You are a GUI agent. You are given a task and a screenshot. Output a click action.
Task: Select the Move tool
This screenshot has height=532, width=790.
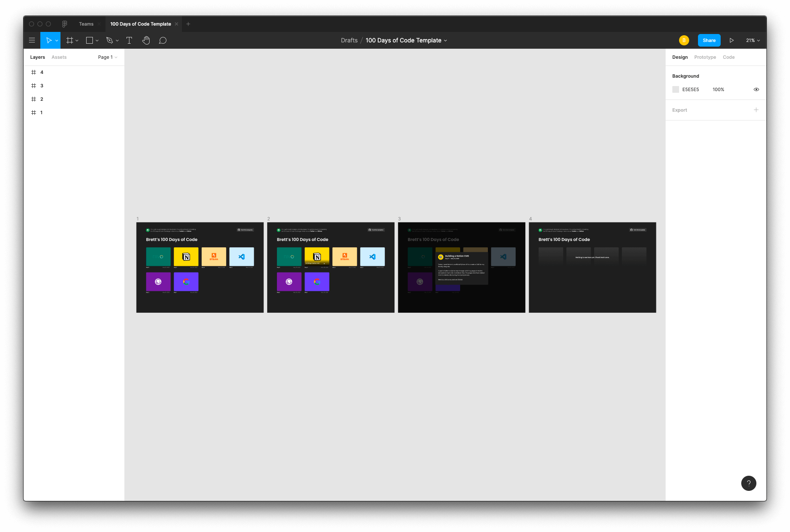tap(48, 40)
